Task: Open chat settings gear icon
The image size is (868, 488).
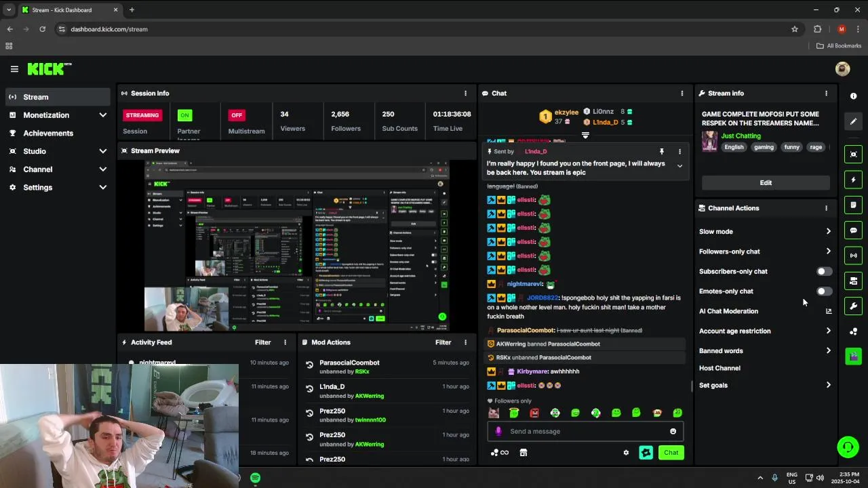Action: pyautogui.click(x=626, y=453)
